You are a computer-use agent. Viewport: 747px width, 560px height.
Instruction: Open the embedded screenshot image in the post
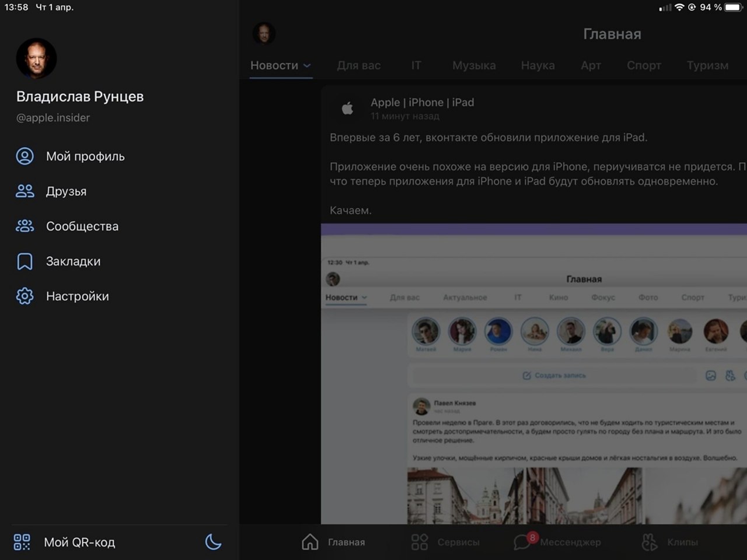point(534,373)
